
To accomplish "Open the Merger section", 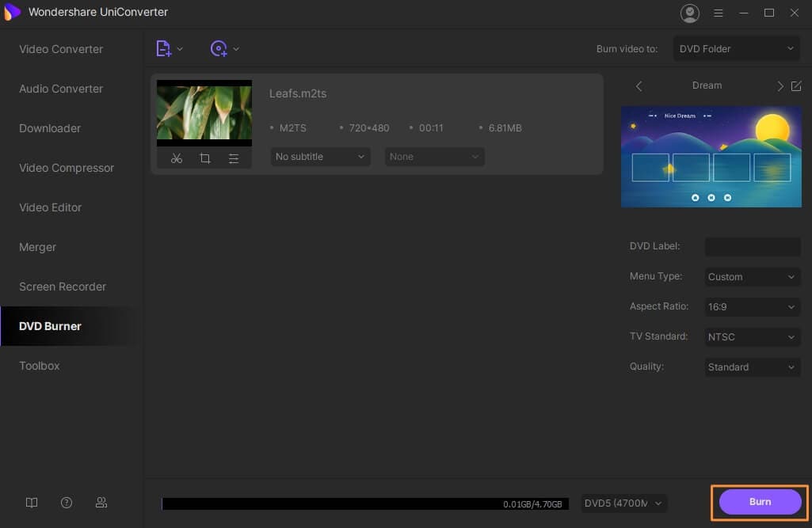I will click(37, 247).
